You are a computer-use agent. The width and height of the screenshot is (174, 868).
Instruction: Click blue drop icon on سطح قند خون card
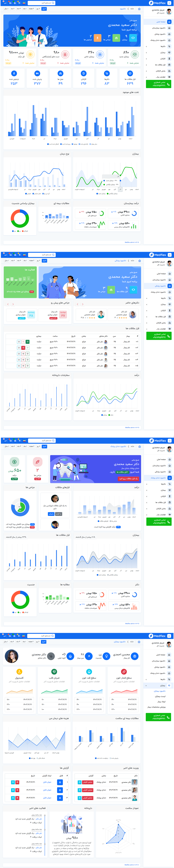point(89,672)
